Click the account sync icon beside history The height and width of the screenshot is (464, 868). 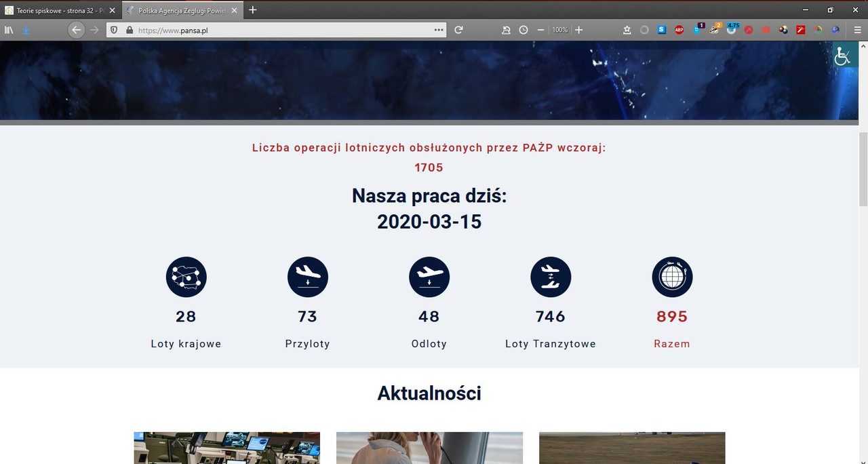[x=506, y=30]
